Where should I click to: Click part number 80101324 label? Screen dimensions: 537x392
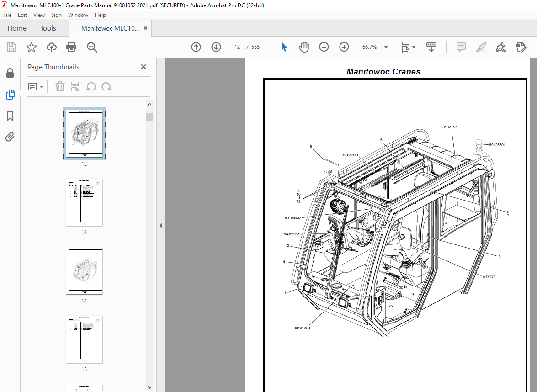pos(302,328)
